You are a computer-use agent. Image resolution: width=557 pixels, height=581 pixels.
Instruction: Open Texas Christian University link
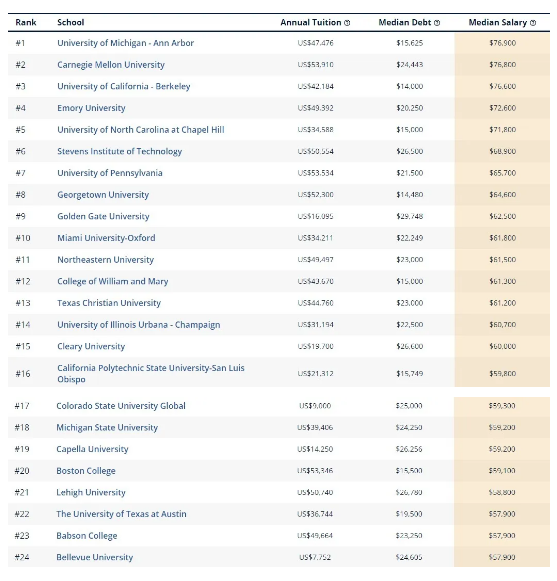(109, 303)
